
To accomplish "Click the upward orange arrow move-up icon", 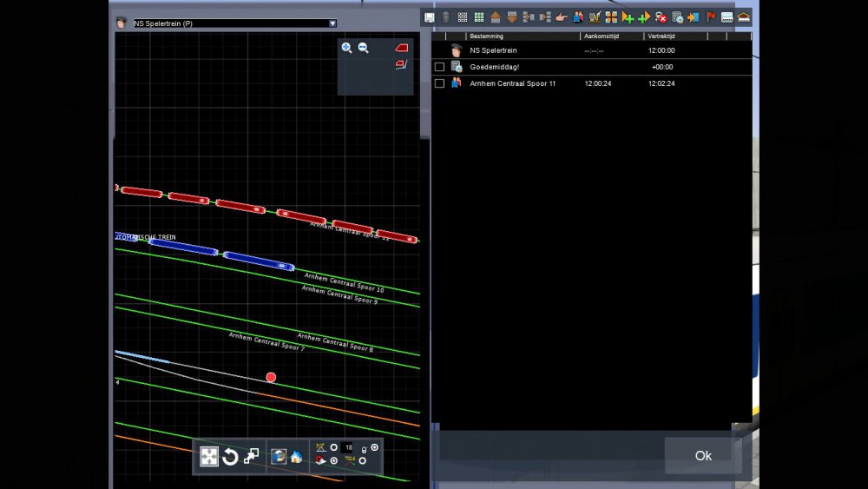I will click(x=495, y=17).
